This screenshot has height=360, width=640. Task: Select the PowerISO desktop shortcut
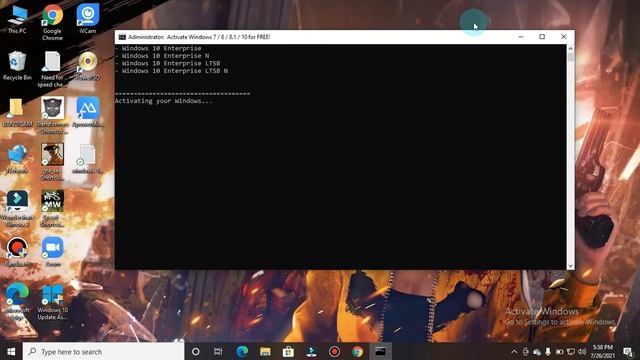click(x=88, y=66)
